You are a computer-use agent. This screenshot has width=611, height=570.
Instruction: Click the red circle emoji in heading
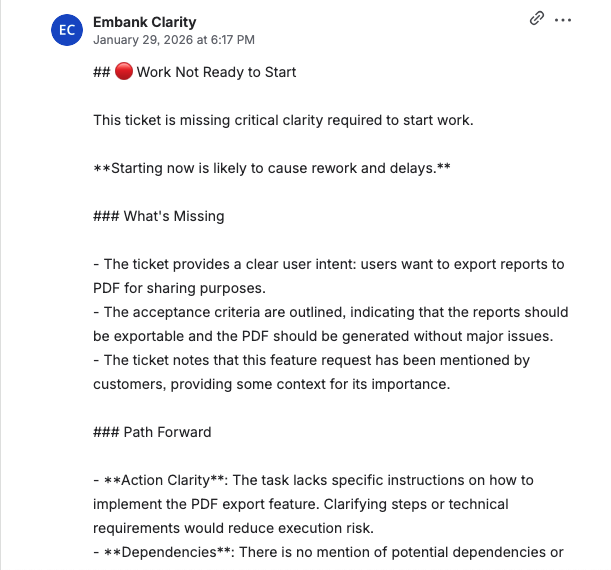pos(124,72)
